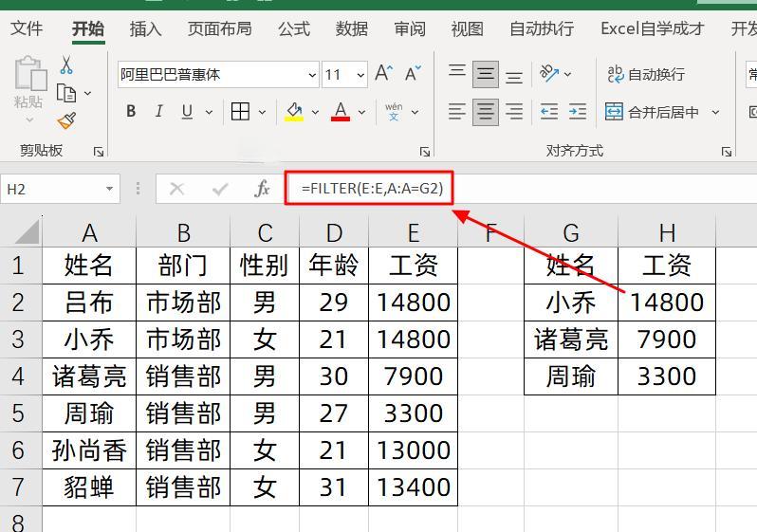757x532 pixels.
Task: Expand the font size dropdown
Action: 360,75
